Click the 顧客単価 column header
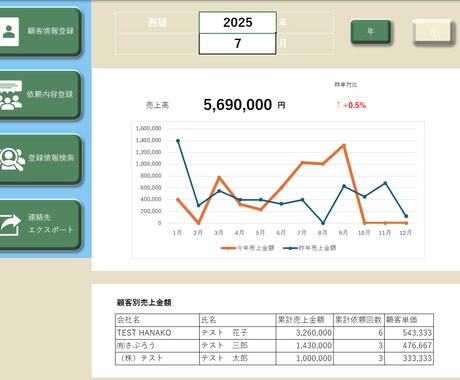460x380 pixels. coord(409,320)
